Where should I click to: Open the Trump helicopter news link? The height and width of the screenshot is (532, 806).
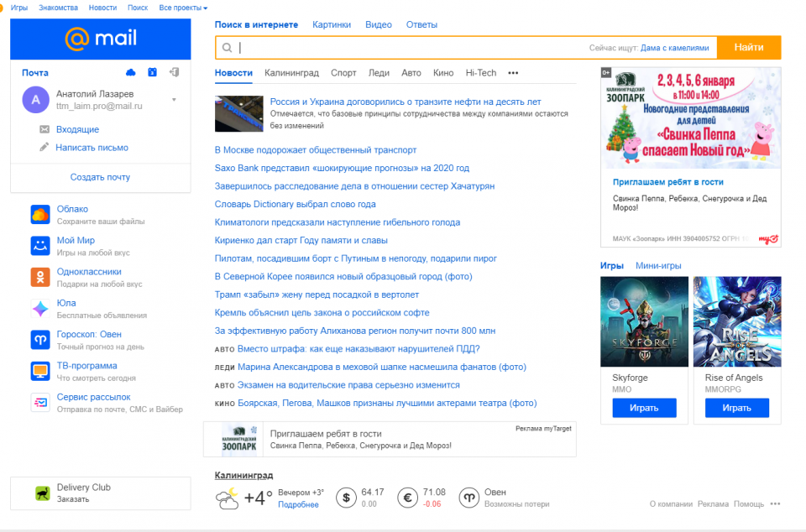tap(317, 295)
